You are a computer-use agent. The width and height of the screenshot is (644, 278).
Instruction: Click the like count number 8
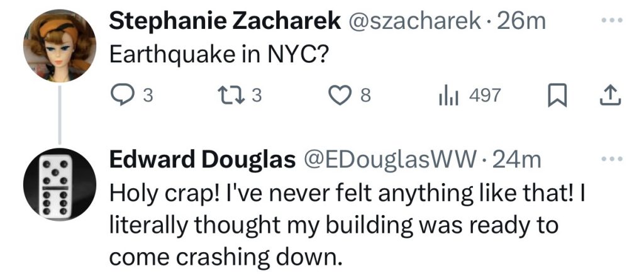365,96
